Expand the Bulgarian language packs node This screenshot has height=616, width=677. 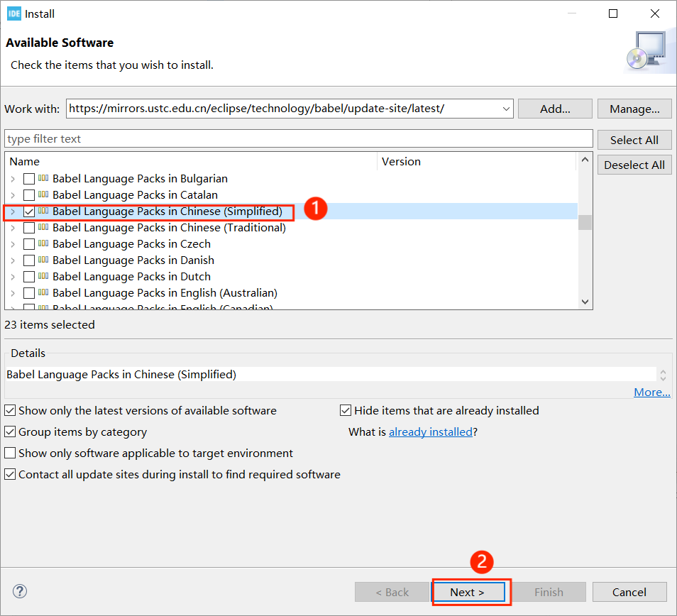tap(13, 179)
